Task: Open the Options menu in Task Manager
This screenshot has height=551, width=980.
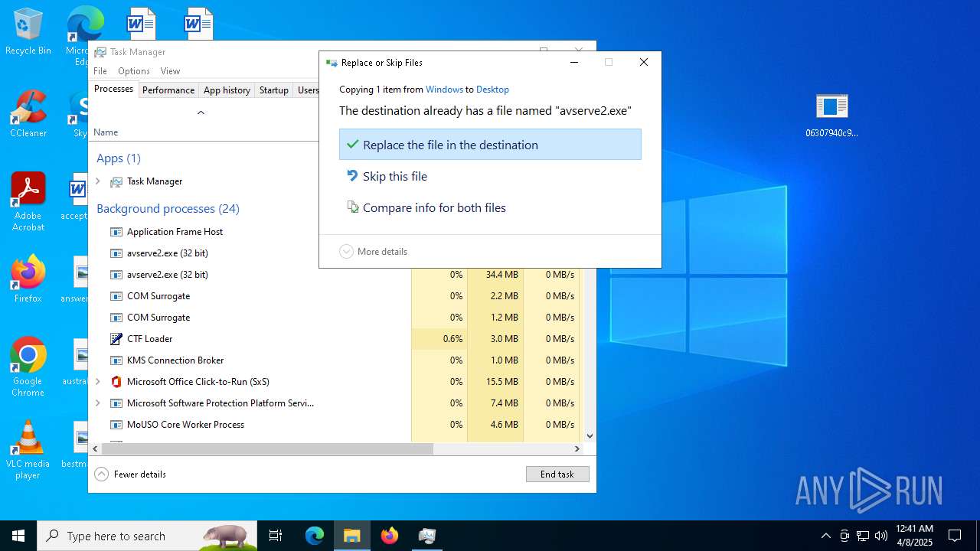Action: click(x=134, y=71)
